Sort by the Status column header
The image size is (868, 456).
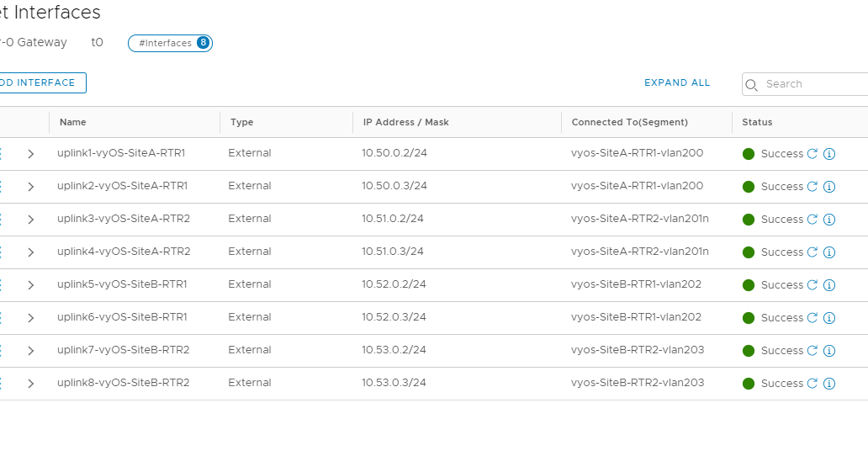coord(757,122)
